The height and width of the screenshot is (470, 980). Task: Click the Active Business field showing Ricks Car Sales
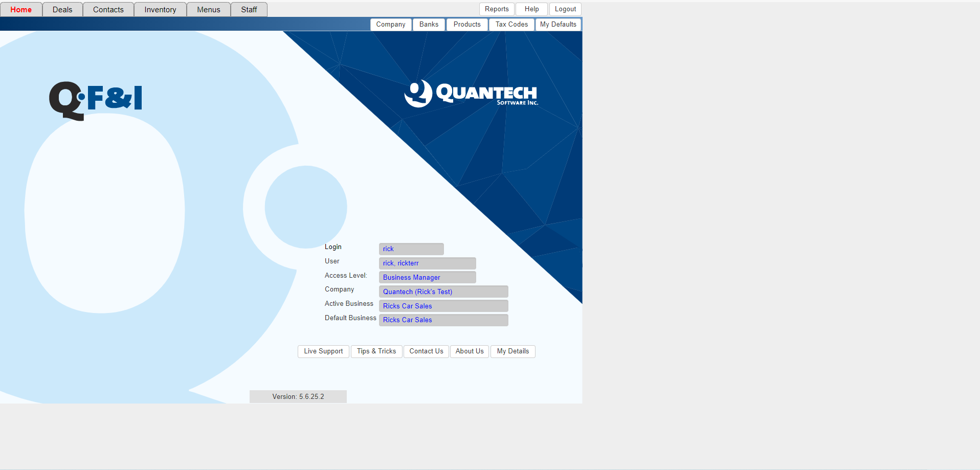pyautogui.click(x=443, y=306)
